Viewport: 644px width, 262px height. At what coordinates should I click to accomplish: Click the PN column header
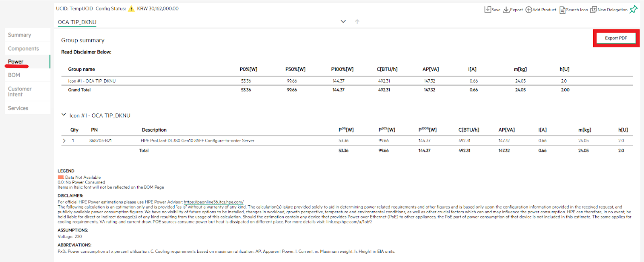94,130
